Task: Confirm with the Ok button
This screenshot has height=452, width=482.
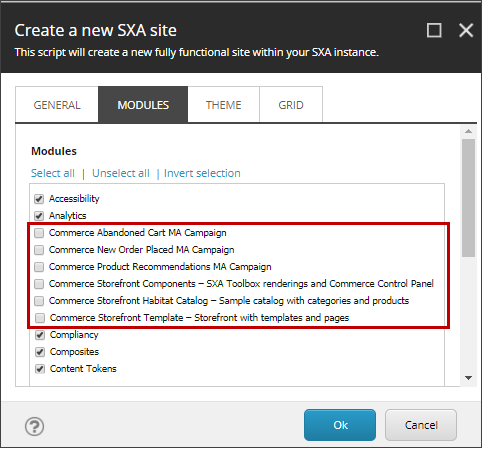Action: click(x=340, y=425)
